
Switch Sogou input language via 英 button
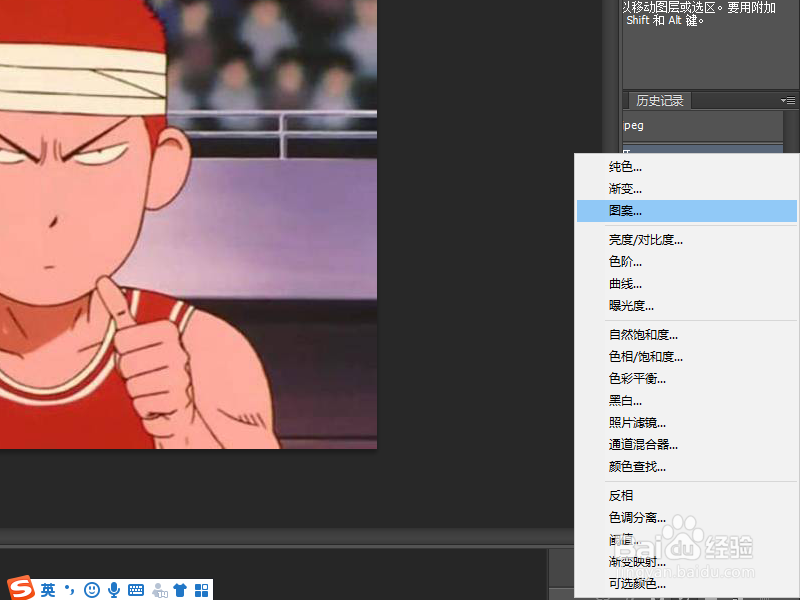pos(48,590)
